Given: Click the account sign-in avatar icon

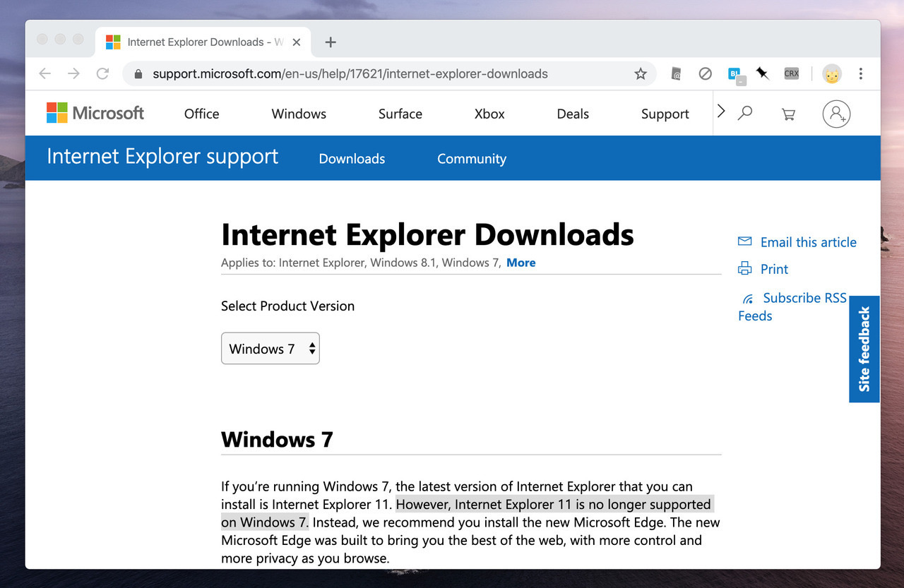Looking at the screenshot, I should [836, 114].
